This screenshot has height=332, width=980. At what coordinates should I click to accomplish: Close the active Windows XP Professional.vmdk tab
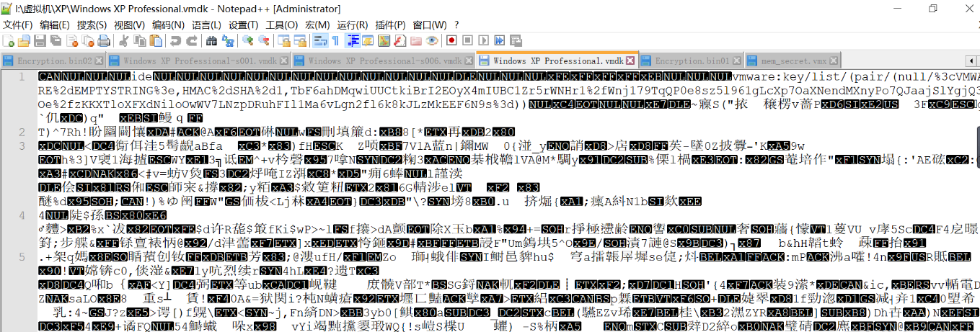[630, 61]
